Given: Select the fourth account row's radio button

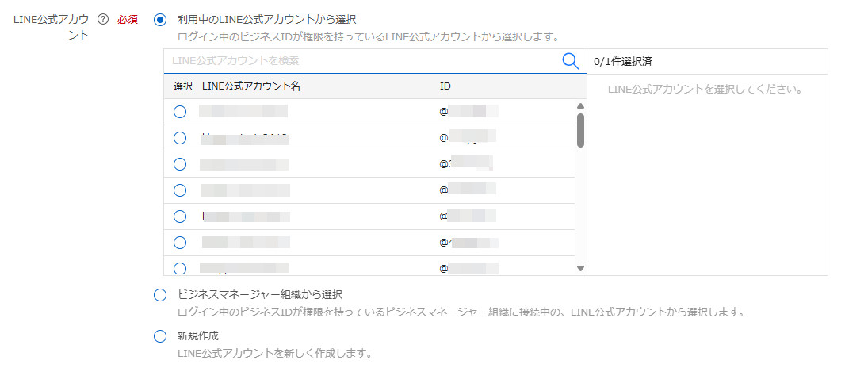Looking at the screenshot, I should (x=180, y=190).
